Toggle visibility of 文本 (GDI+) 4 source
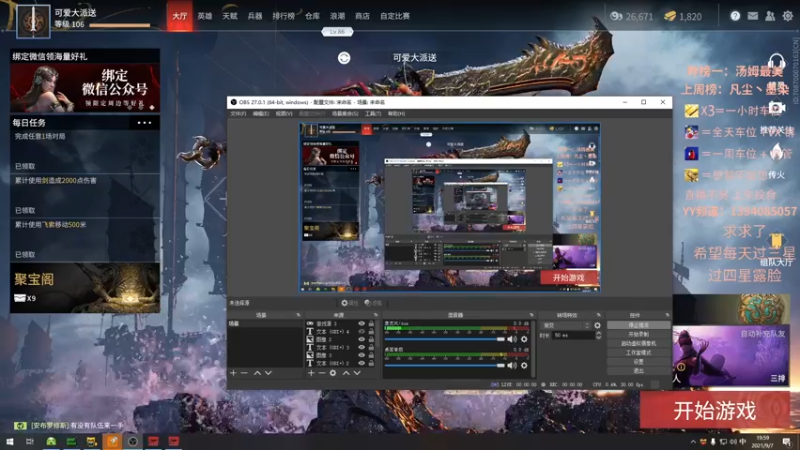This screenshot has width=800, height=450. [361, 332]
